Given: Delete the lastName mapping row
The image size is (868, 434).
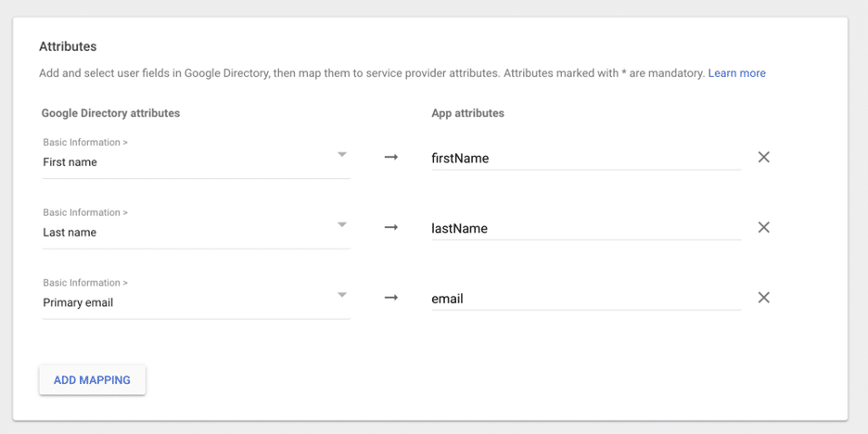Looking at the screenshot, I should coord(763,228).
